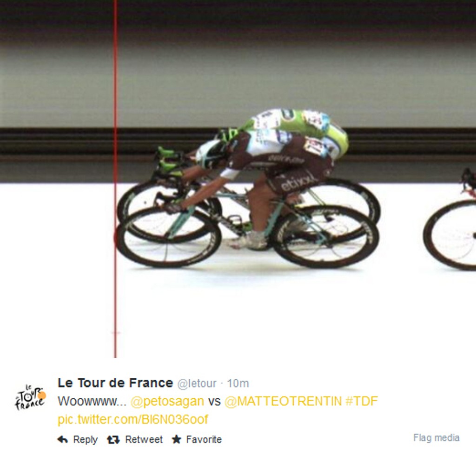The height and width of the screenshot is (449, 476).
Task: Visit the @MATTEOTRENTIN mention
Action: (x=283, y=401)
